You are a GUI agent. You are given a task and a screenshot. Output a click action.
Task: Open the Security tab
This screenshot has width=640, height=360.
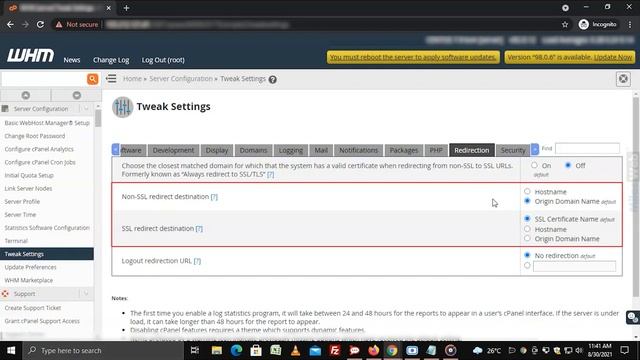coord(513,150)
